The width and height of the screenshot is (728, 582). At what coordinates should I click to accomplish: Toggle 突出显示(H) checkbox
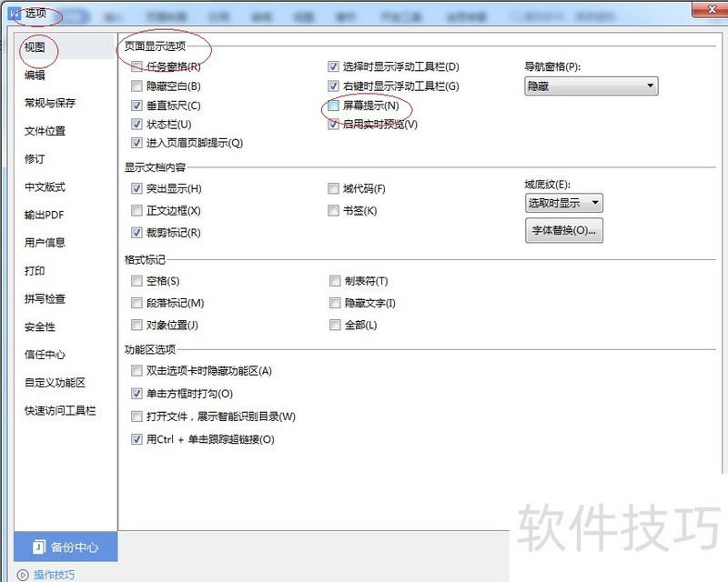pyautogui.click(x=136, y=188)
